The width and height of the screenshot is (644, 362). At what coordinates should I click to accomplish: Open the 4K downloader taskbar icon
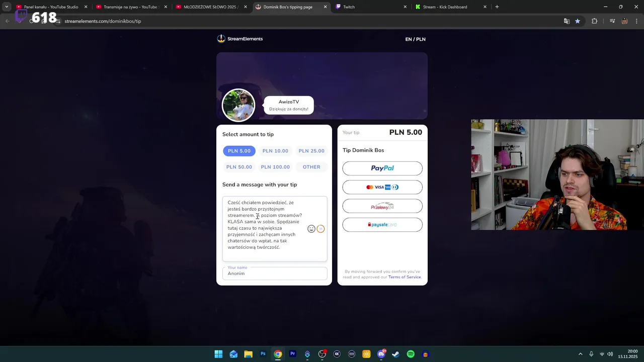(x=337, y=354)
